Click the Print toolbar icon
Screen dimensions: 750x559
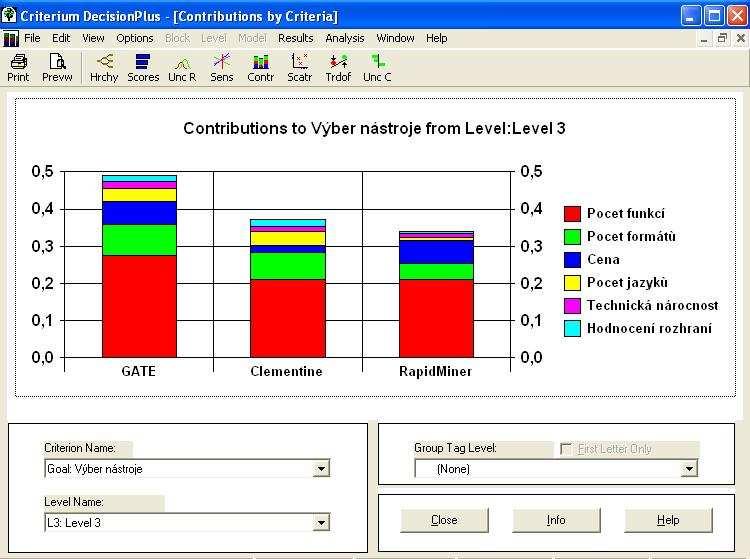pyautogui.click(x=19, y=68)
